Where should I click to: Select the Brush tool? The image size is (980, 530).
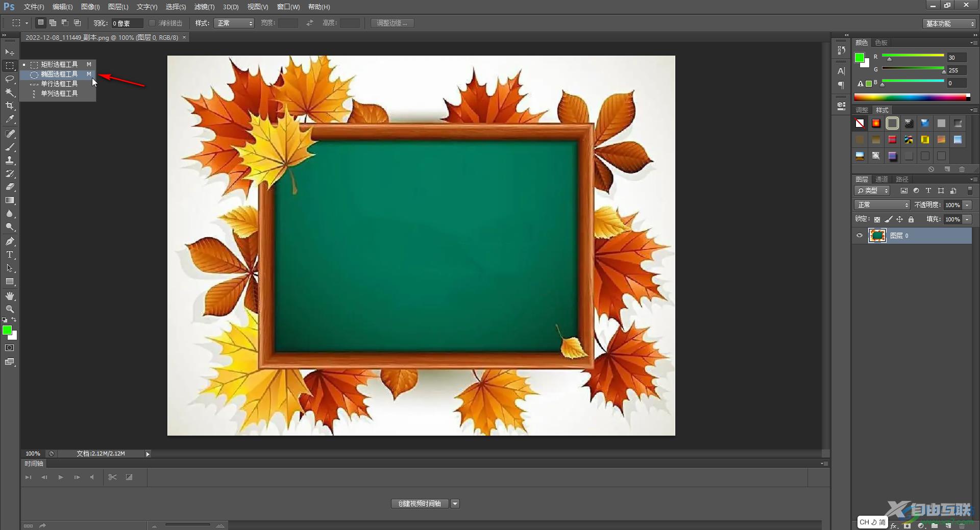click(10, 147)
